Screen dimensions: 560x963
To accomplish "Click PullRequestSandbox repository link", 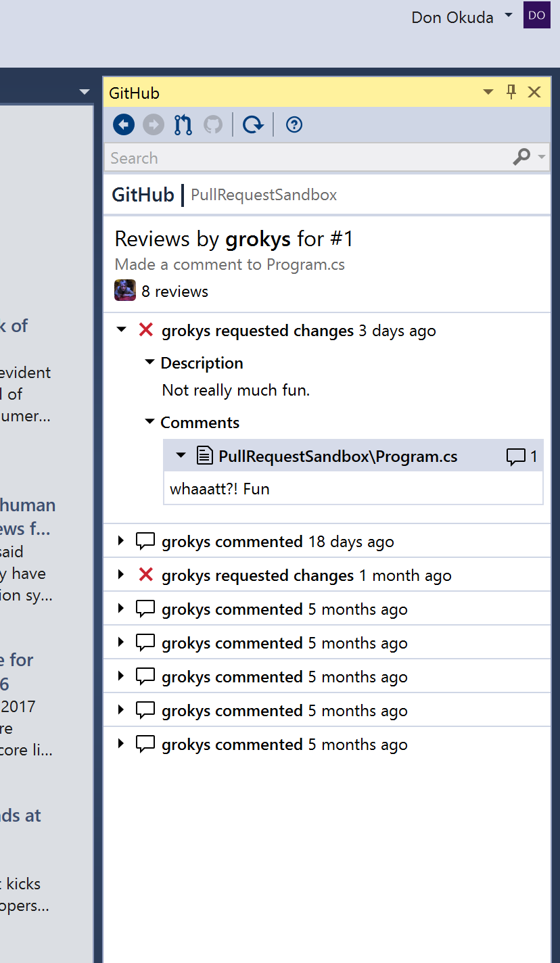I will click(x=264, y=195).
